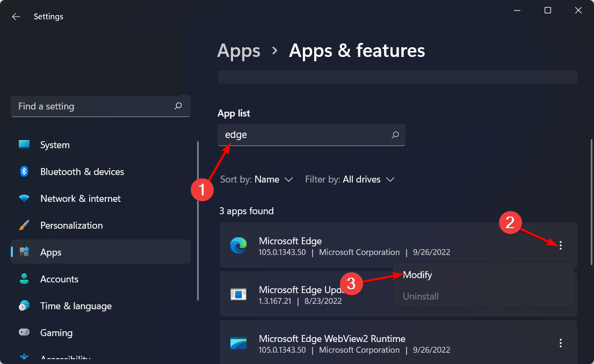
Task: Open Bluetooth & devices settings
Action: pyautogui.click(x=101, y=172)
